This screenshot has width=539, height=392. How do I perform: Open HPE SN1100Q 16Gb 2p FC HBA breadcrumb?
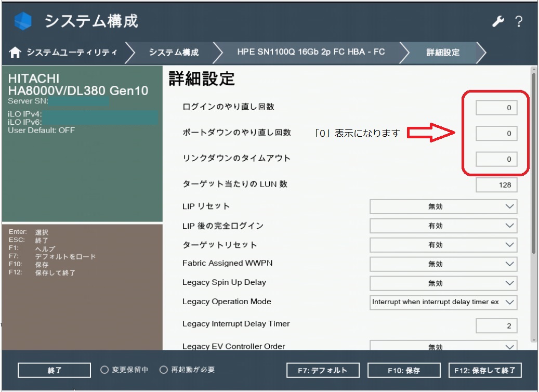(311, 53)
